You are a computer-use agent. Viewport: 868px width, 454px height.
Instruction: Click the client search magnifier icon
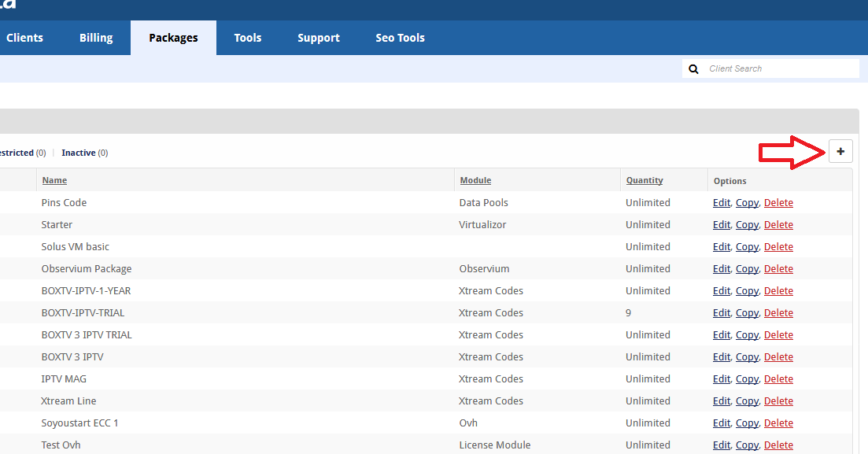(x=693, y=68)
